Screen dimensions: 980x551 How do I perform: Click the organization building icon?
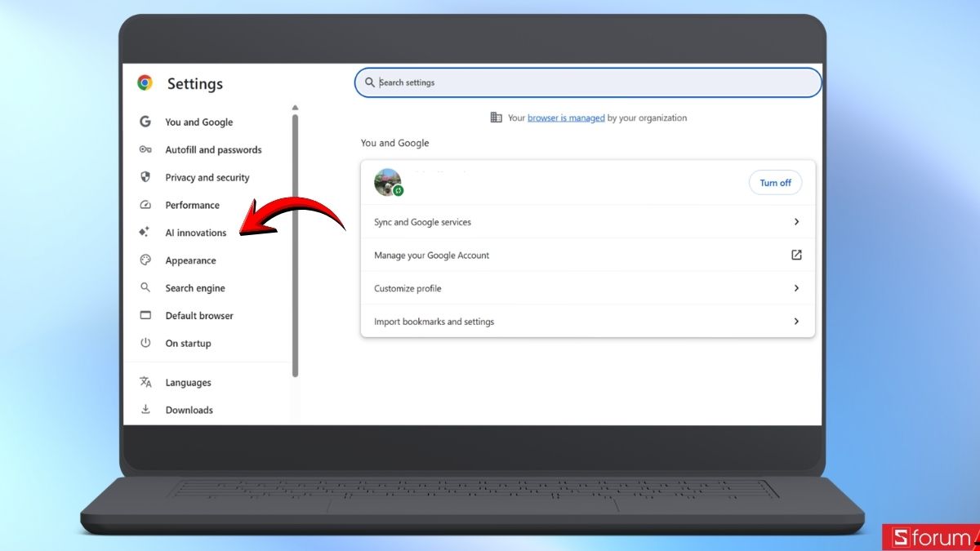[496, 118]
